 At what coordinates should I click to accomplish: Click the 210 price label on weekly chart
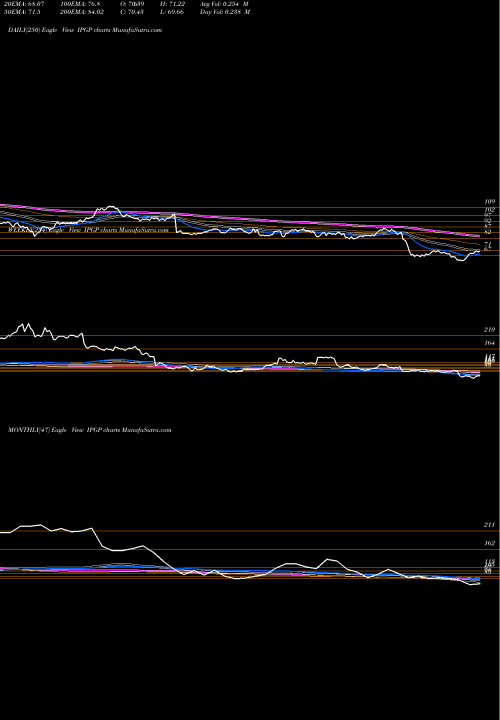[489, 330]
